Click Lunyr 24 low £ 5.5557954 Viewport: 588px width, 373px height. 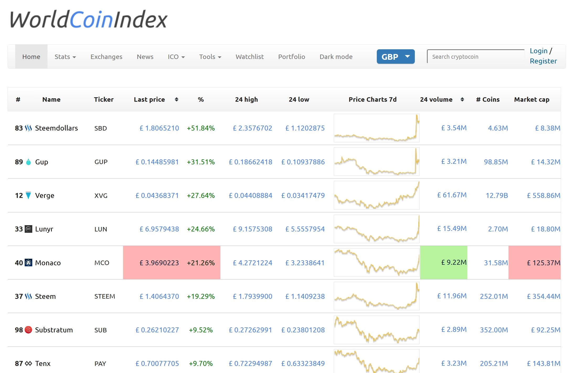(x=305, y=229)
